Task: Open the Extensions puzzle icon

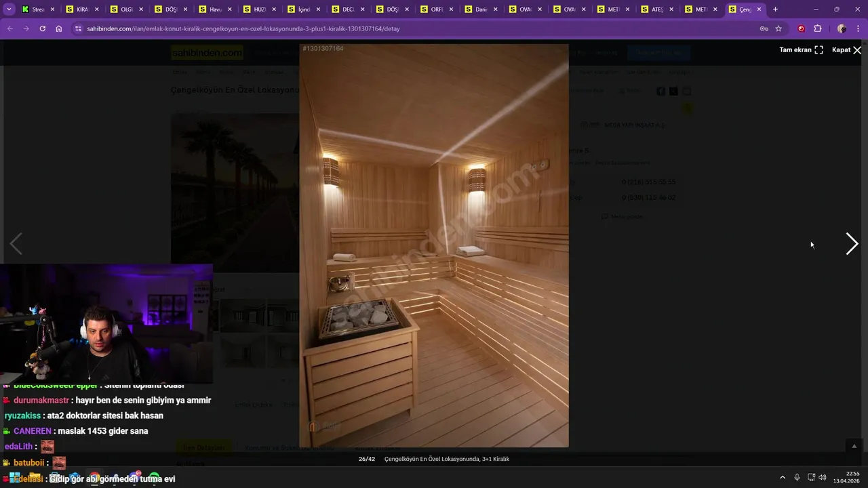Action: point(817,28)
